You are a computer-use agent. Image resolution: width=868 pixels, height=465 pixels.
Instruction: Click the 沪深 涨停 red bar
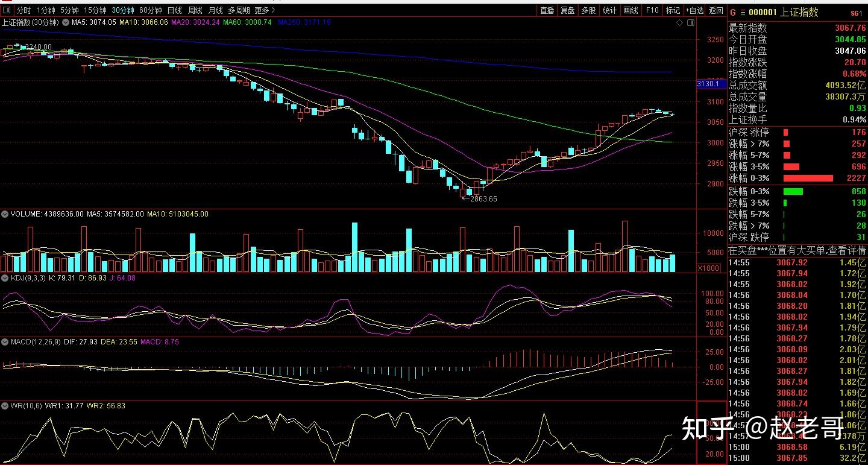785,132
